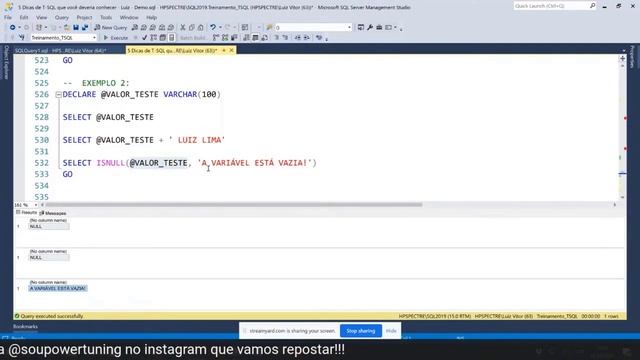640x360 pixels.
Task: Open the Query menu
Action: click(62, 18)
